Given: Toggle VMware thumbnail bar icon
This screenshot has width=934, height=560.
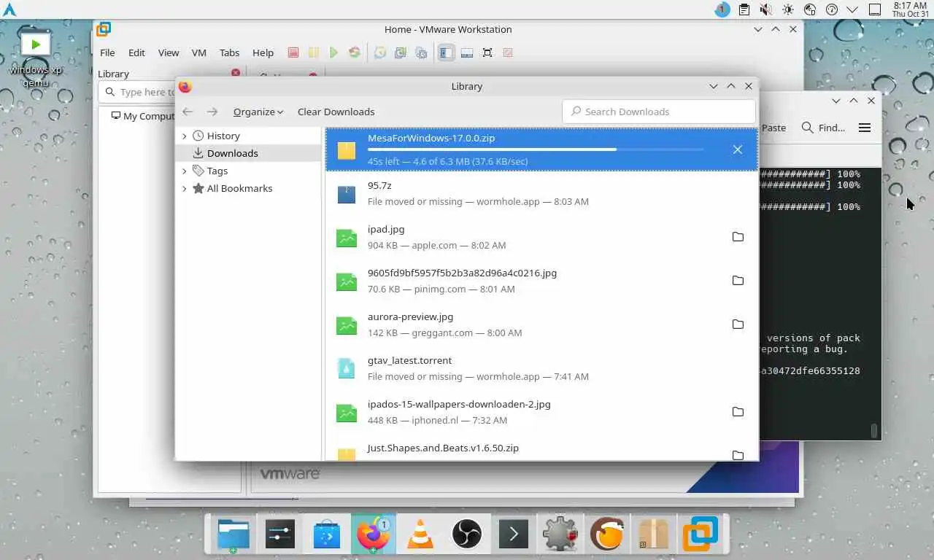Looking at the screenshot, I should coord(467,52).
